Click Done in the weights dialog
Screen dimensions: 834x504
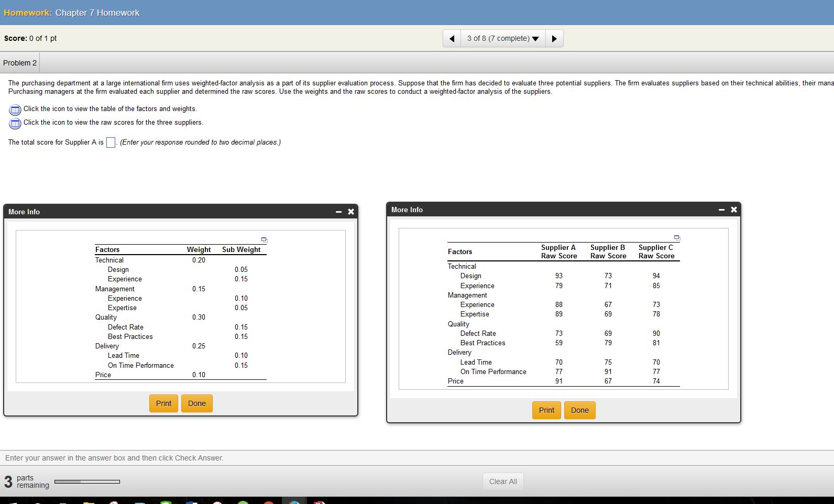coord(197,403)
